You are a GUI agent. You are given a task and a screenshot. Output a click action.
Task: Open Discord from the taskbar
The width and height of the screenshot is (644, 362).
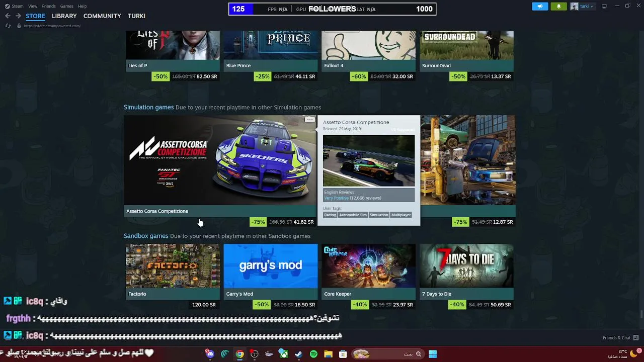click(x=210, y=354)
